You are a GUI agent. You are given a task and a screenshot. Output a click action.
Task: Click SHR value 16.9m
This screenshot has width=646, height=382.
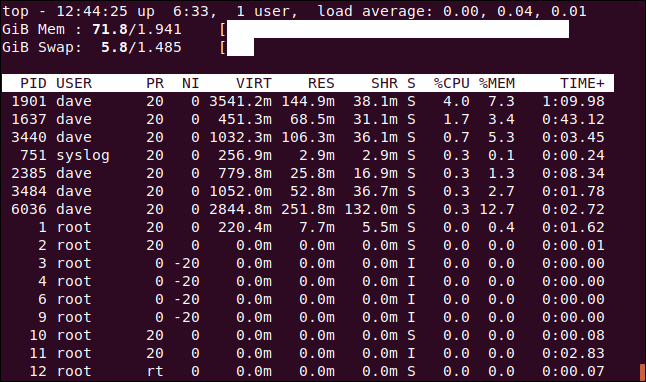375,173
